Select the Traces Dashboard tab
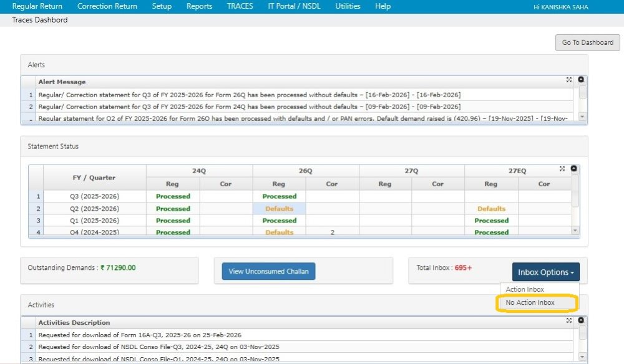The image size is (624, 364). [39, 19]
